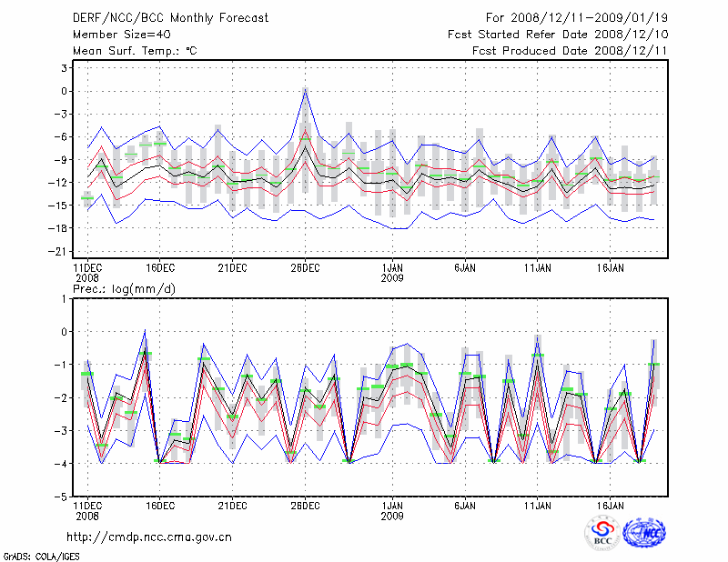Open the cmdp.ncc.cma.gov.cn link

[149, 537]
